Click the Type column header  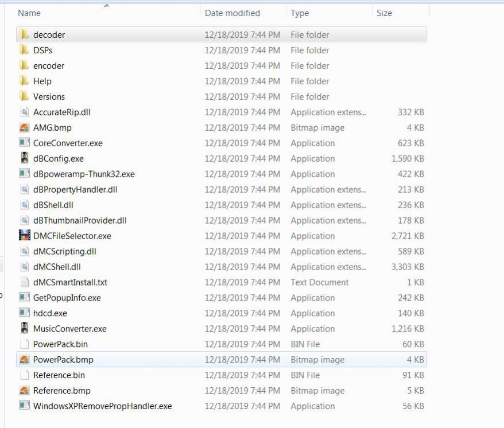[x=300, y=13]
